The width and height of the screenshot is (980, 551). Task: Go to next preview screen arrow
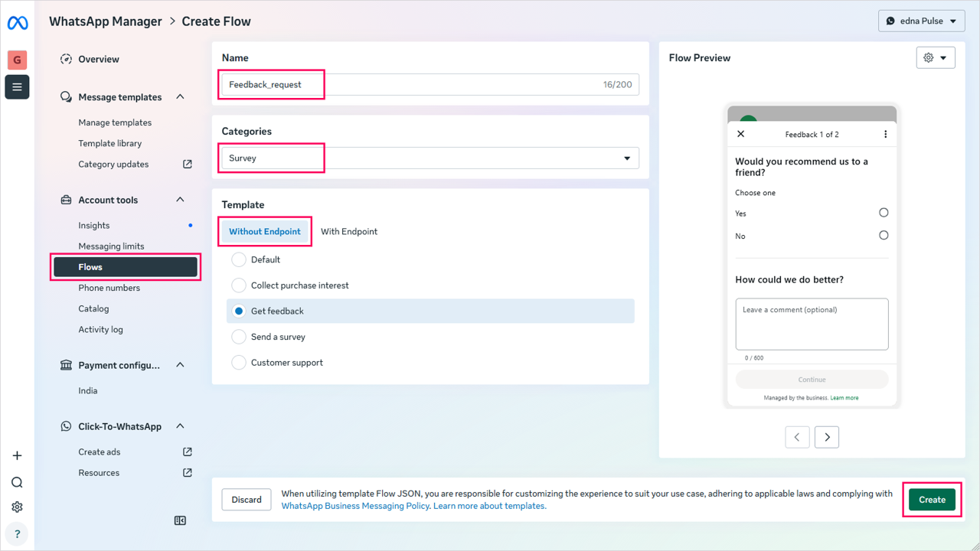pyautogui.click(x=827, y=437)
